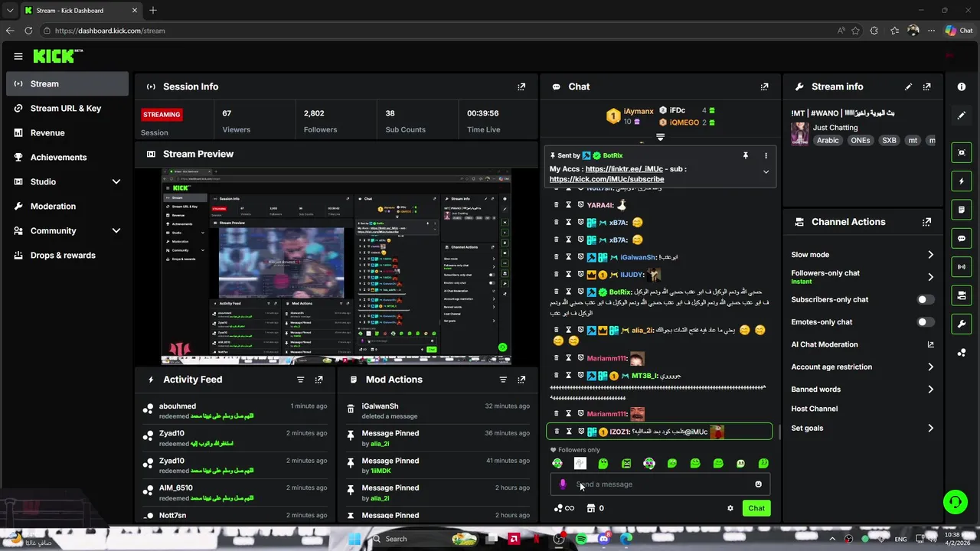Open Stream URL & Key page
980x551 pixels.
(x=67, y=109)
